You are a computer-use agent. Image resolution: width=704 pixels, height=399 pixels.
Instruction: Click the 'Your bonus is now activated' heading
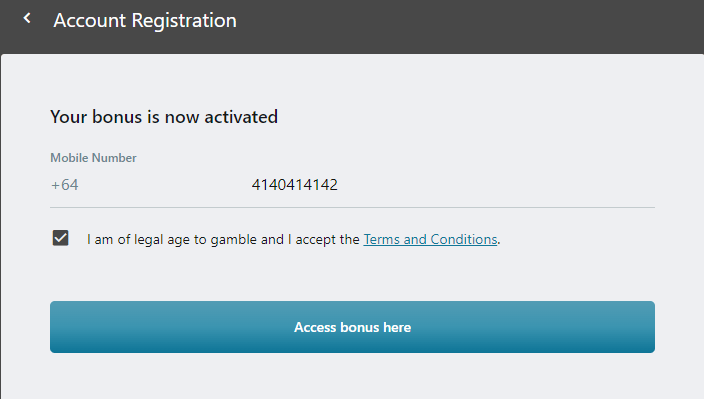click(164, 117)
